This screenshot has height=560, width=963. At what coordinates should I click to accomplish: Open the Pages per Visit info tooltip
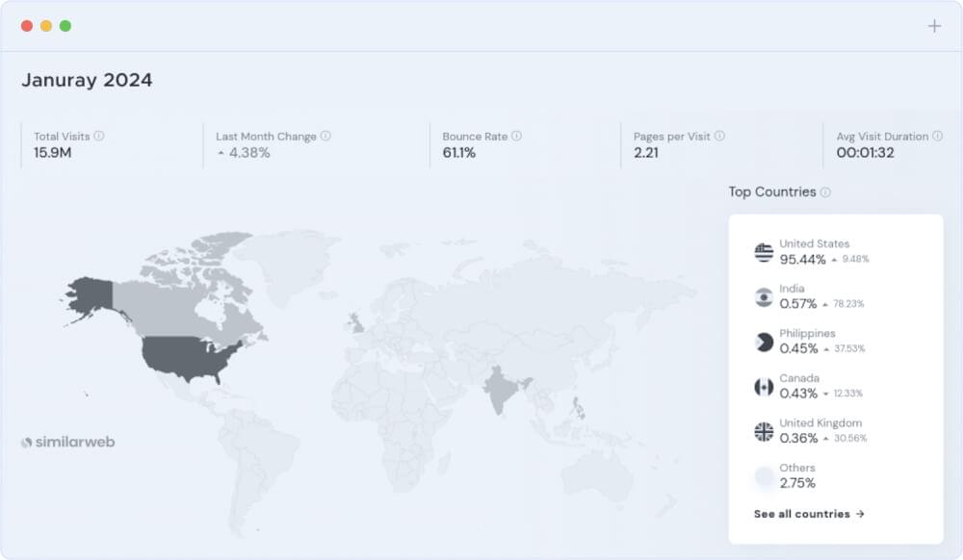click(721, 136)
